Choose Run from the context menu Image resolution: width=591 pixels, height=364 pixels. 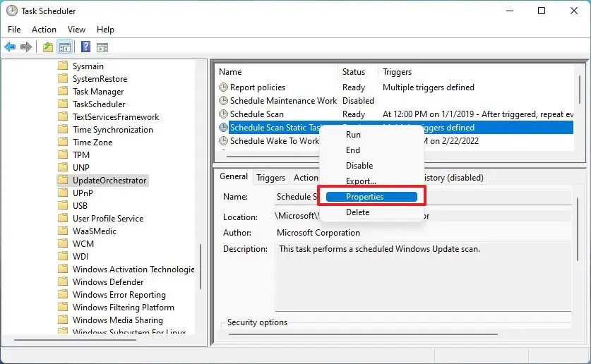371,135
